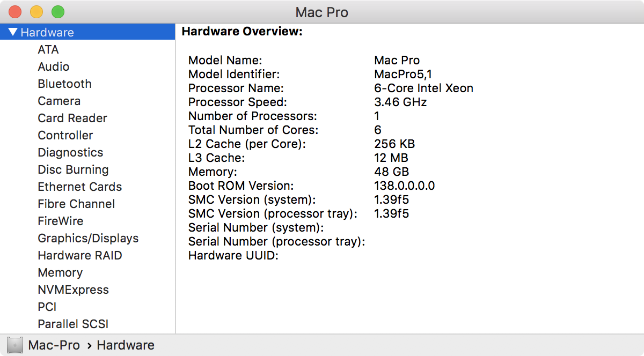Click Hardware in the bottom path bar
The image size is (644, 356).
pyautogui.click(x=126, y=345)
